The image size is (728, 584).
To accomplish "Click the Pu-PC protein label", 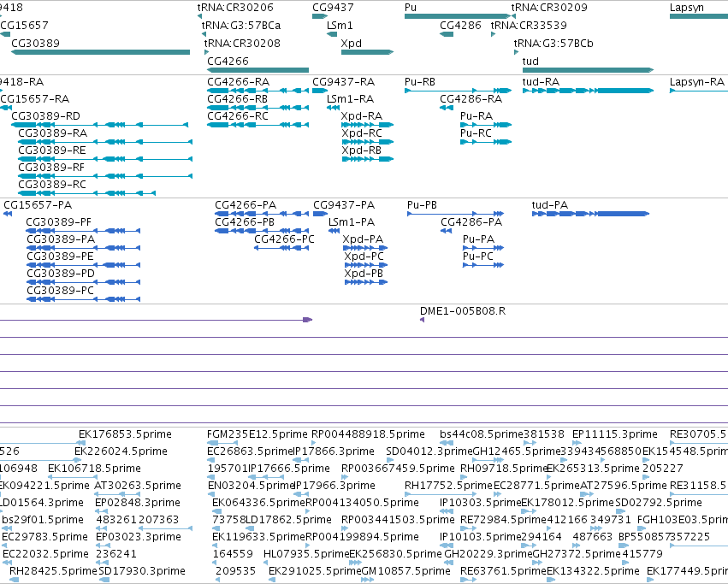I will coord(477,257).
